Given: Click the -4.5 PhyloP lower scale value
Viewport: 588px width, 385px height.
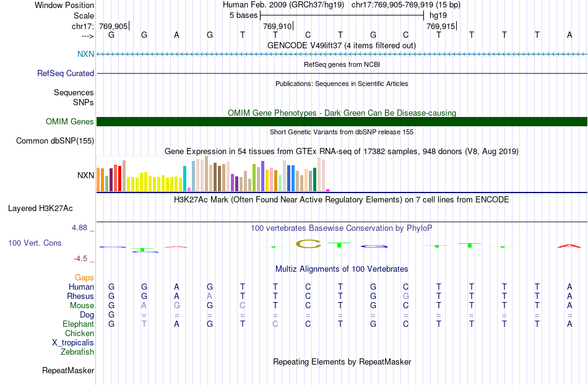Looking at the screenshot, I should click(80, 259).
